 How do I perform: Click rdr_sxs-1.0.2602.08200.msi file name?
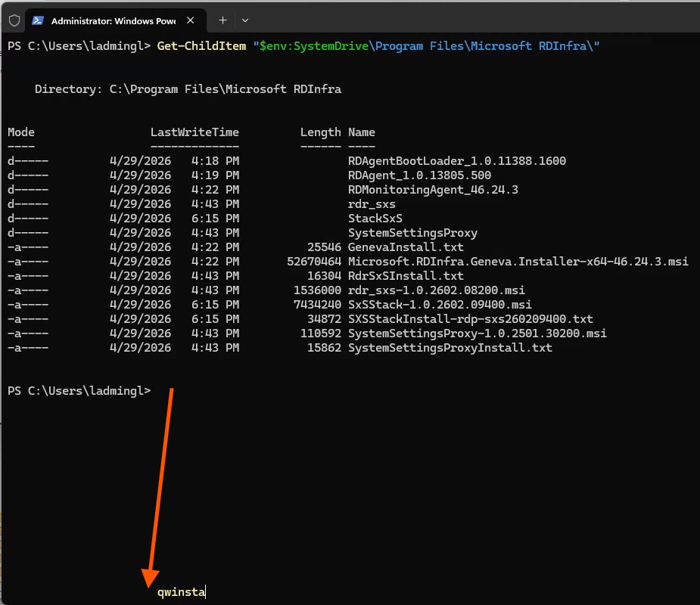[x=437, y=290]
